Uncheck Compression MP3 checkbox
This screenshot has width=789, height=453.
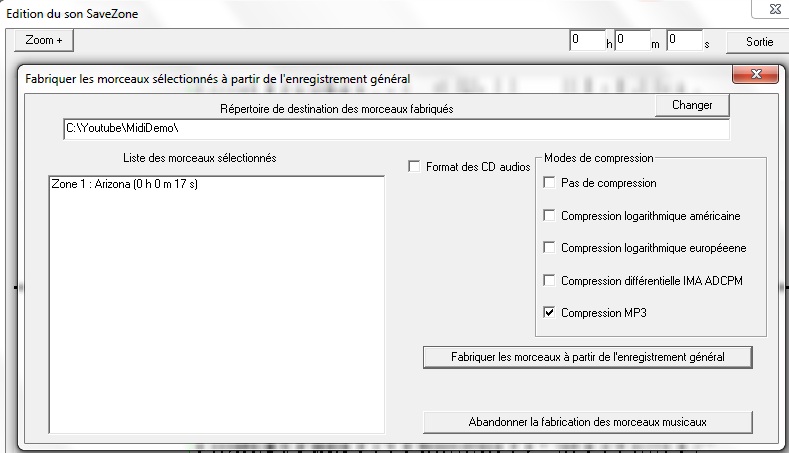[x=549, y=313]
